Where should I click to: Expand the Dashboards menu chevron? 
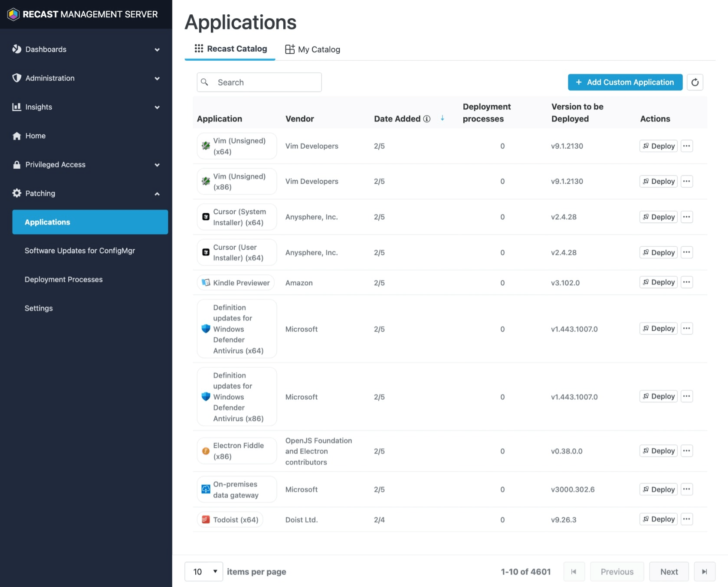pyautogui.click(x=157, y=49)
